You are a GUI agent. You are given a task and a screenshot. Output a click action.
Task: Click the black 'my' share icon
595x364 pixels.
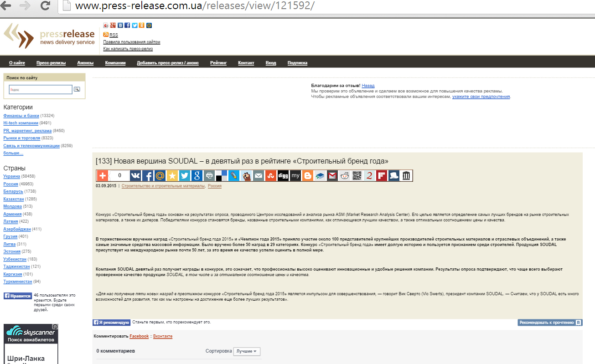295,176
